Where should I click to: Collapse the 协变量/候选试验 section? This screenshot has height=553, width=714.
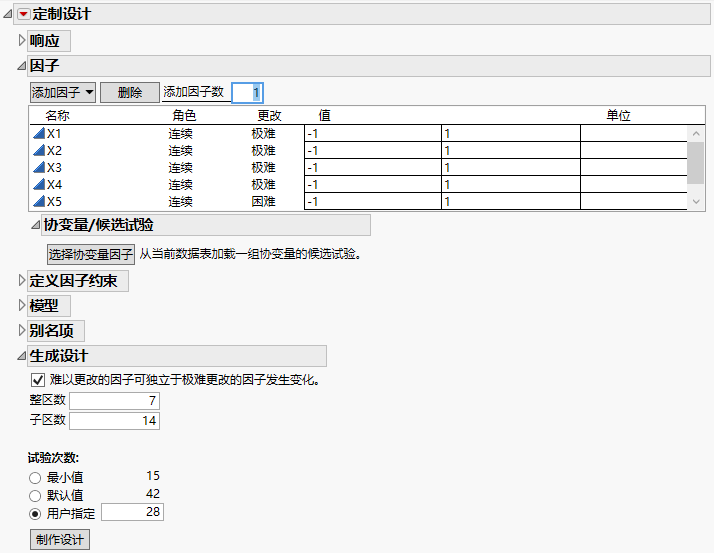(36, 225)
